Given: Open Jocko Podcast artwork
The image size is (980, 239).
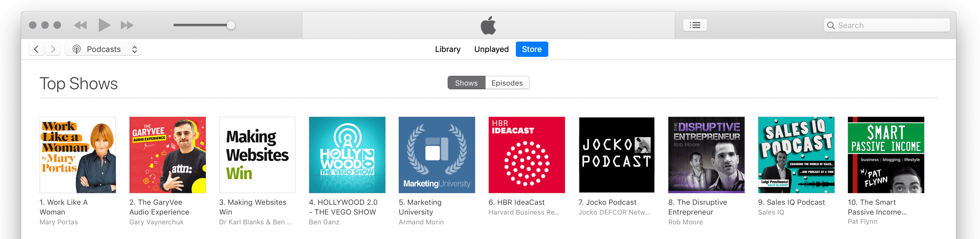Looking at the screenshot, I should point(616,155).
